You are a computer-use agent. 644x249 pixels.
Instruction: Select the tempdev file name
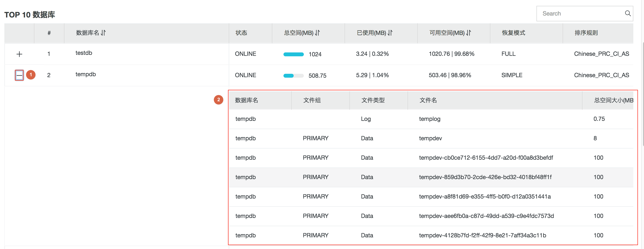tap(430, 138)
